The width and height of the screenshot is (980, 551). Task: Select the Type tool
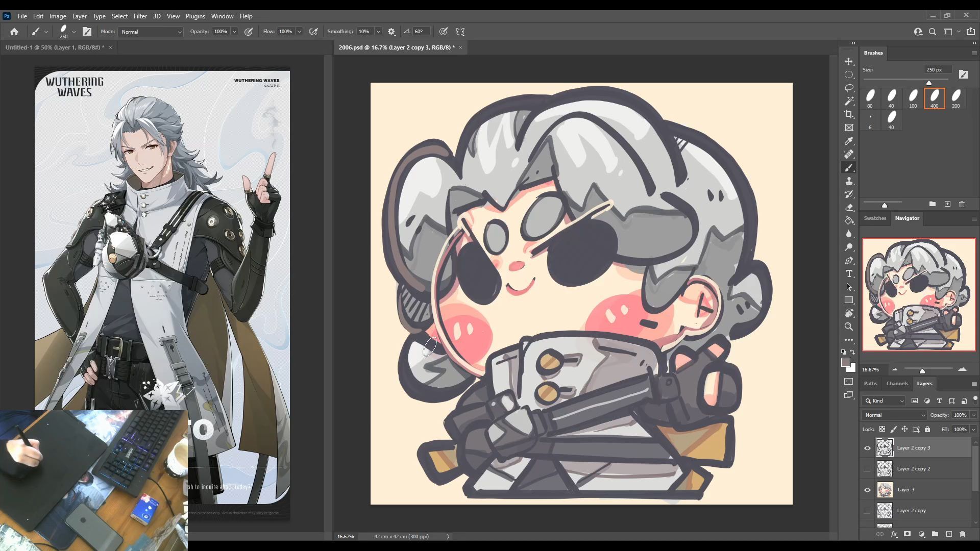[849, 273]
